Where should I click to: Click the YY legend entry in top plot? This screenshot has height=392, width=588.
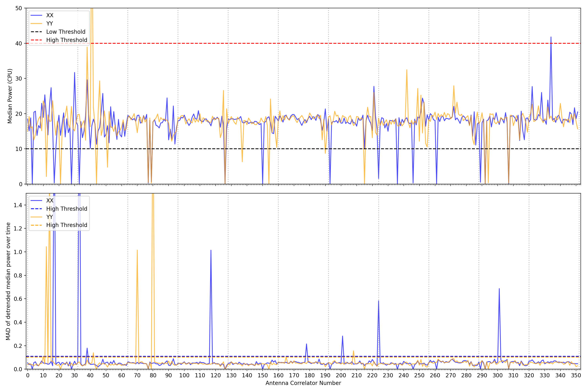click(50, 24)
